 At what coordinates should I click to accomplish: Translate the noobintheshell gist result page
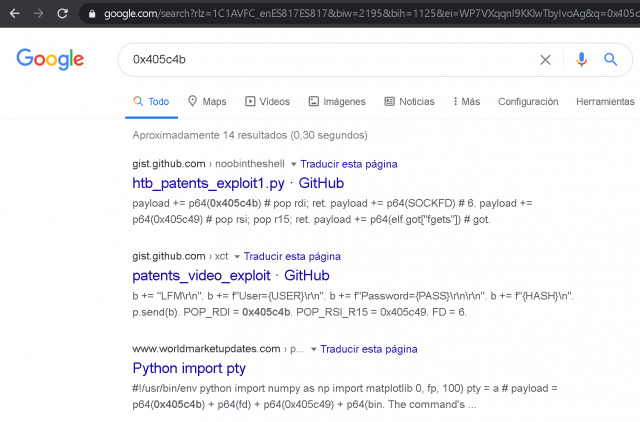349,164
